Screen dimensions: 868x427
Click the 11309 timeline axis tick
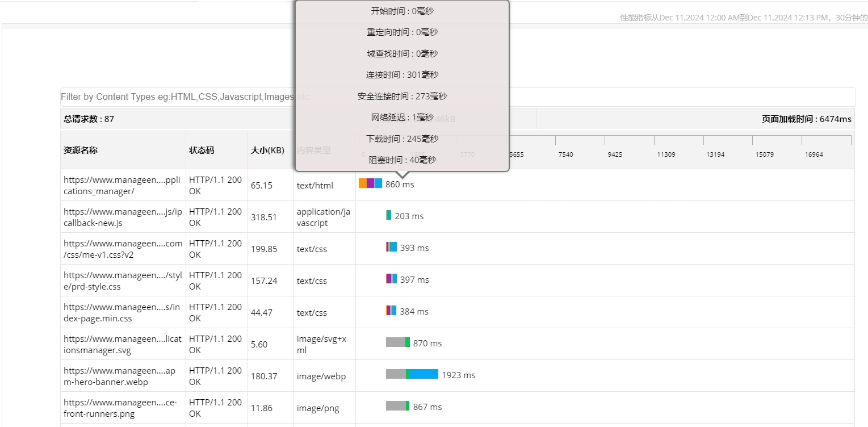(666, 154)
